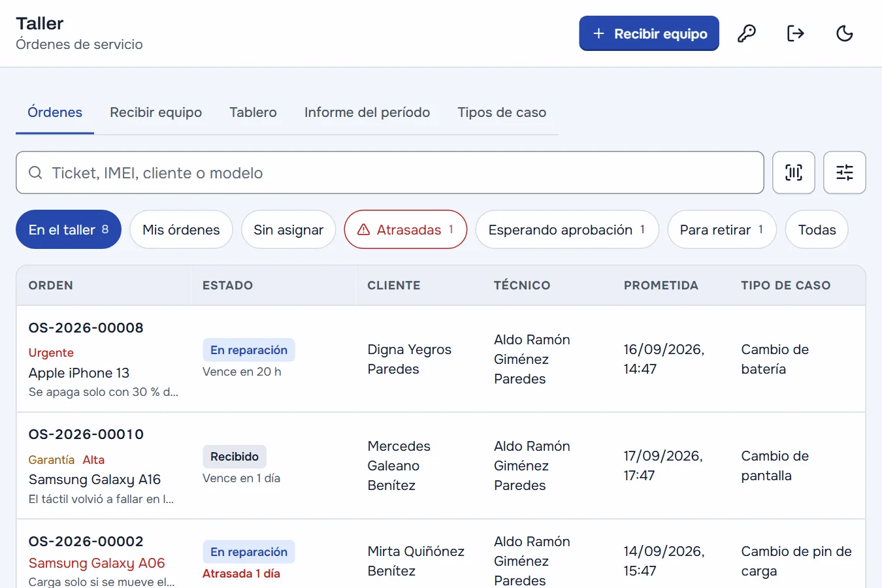This screenshot has height=588, width=882.
Task: Click Cambio de pin de carga
Action: pos(796,561)
